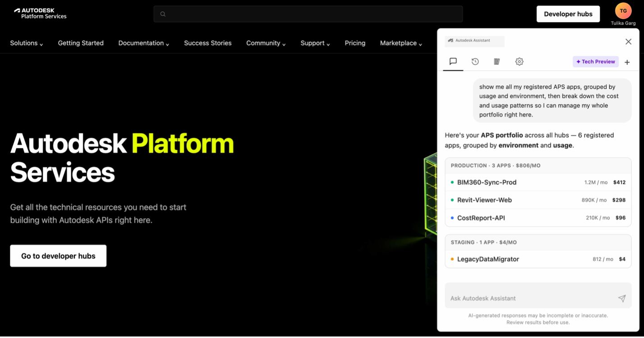
Task: Send message with paper plane icon
Action: [x=622, y=298]
